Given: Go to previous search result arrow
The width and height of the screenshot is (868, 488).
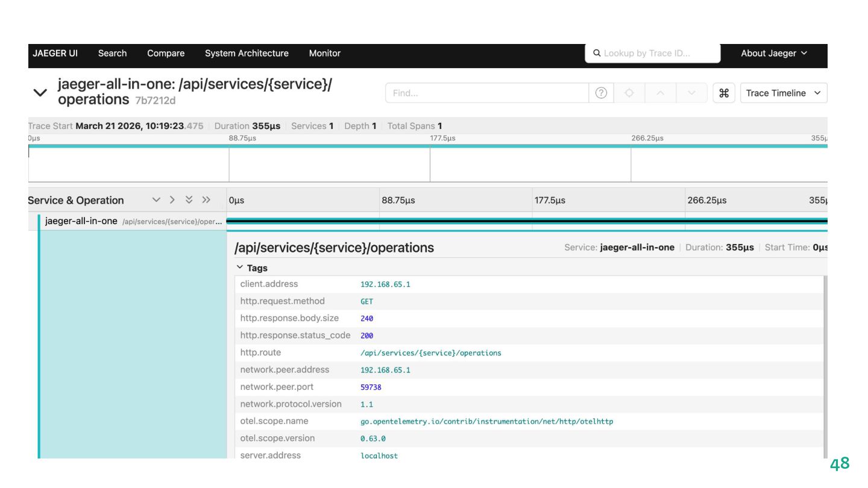Looking at the screenshot, I should [x=661, y=93].
